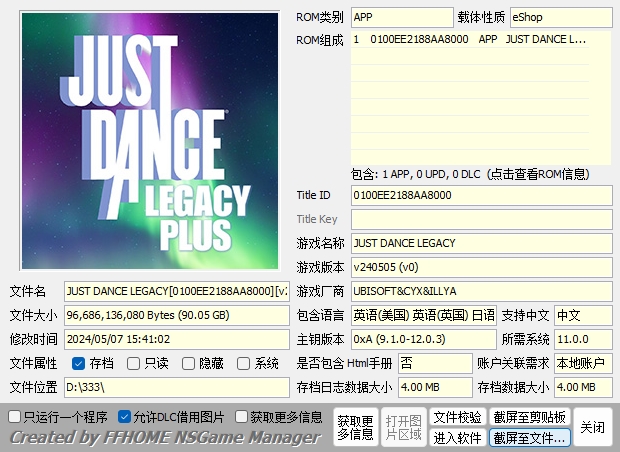
Task: Click the 截屏至文件... button
Action: pos(529,438)
